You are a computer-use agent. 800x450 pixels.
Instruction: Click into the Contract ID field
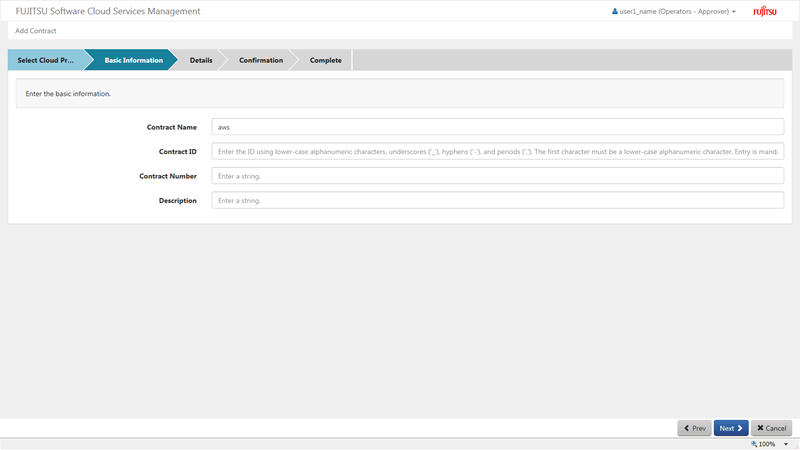tap(497, 152)
